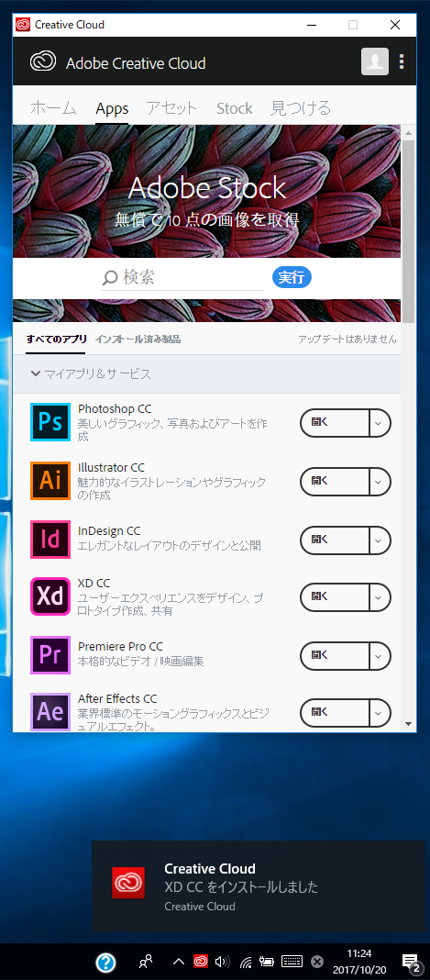
Task: Click the touch keyboard tray icon
Action: click(x=292, y=962)
